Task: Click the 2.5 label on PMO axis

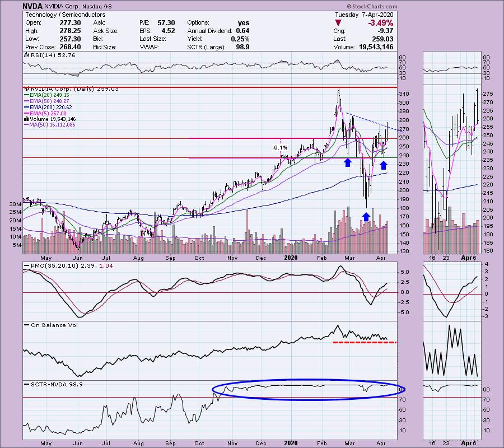Action: pyautogui.click(x=405, y=282)
